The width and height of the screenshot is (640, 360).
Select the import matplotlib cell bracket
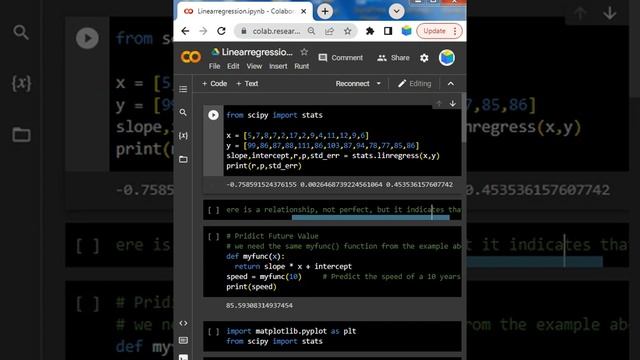coord(213,331)
